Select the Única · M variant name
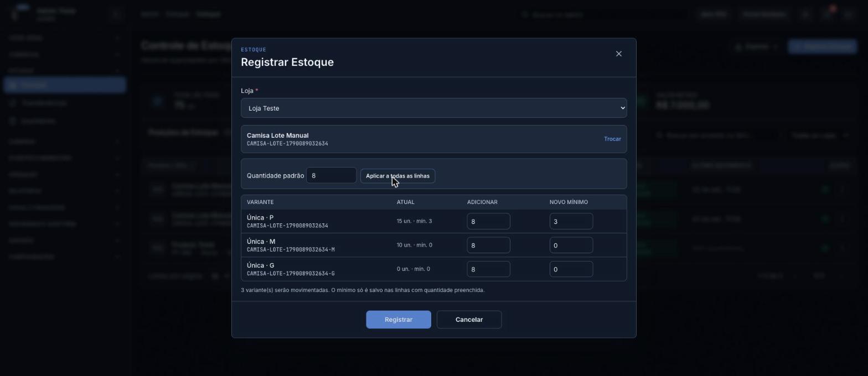The width and height of the screenshot is (868, 376). point(261,242)
